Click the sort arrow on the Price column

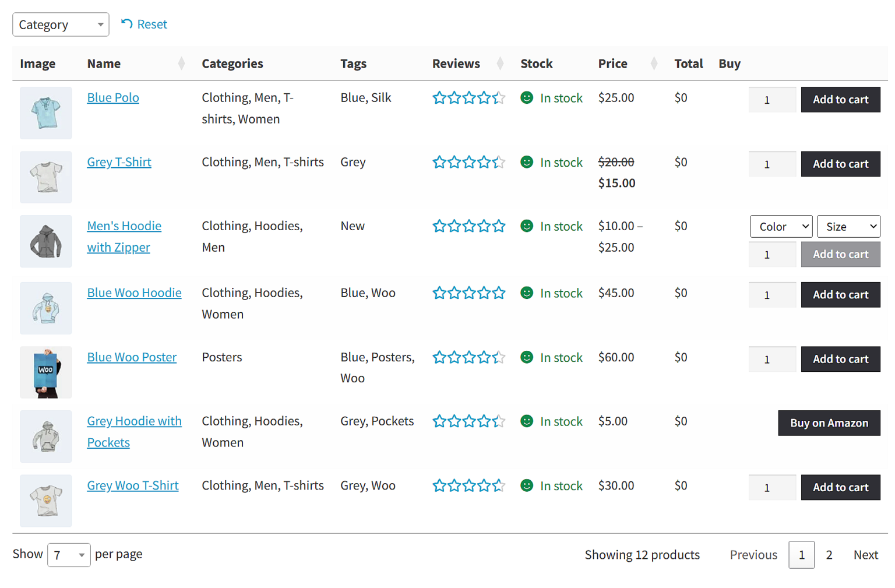[654, 63]
